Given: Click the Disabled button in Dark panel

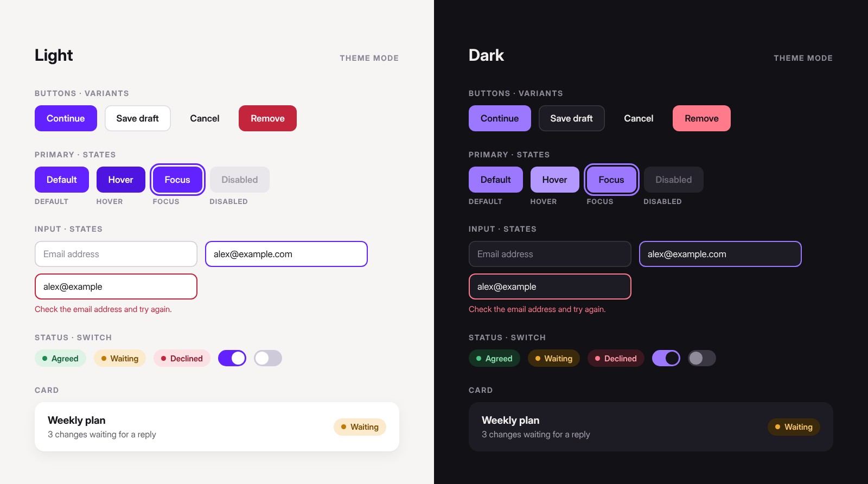Looking at the screenshot, I should click(x=674, y=180).
